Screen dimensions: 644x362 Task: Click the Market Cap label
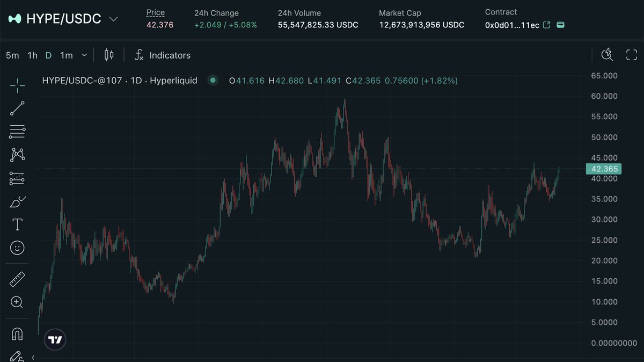coord(400,13)
